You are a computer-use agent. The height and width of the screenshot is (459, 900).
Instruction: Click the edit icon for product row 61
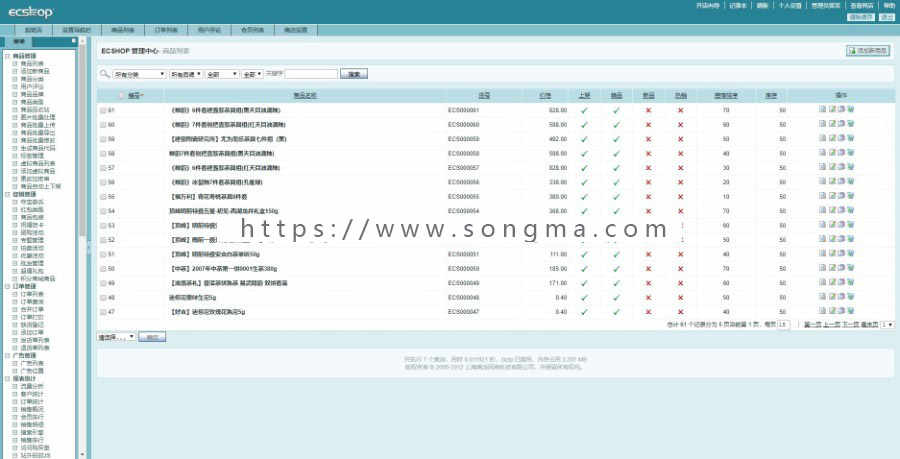click(832, 109)
